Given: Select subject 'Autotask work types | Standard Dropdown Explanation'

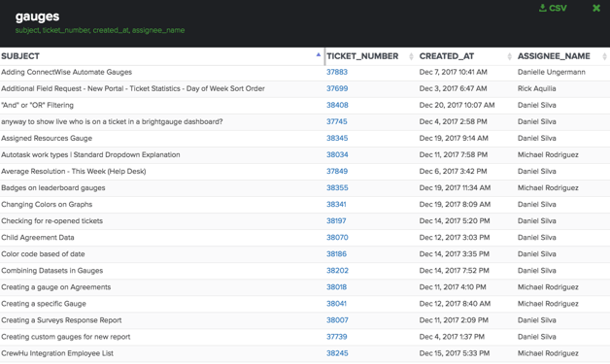Looking at the screenshot, I should [90, 154].
